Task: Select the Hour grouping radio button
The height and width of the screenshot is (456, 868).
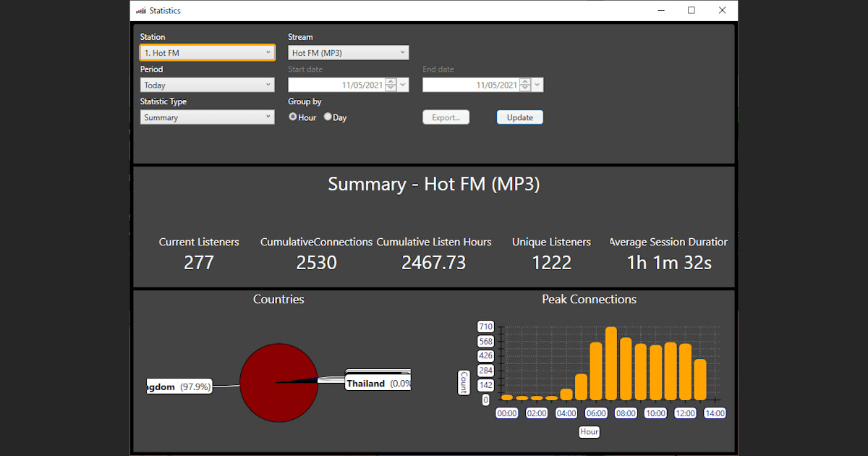Action: tap(294, 117)
